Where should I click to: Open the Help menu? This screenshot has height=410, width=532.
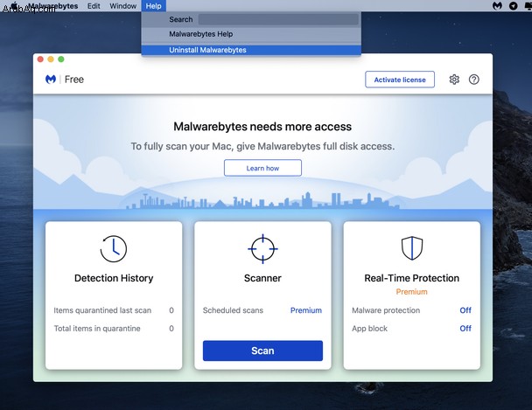click(x=153, y=6)
